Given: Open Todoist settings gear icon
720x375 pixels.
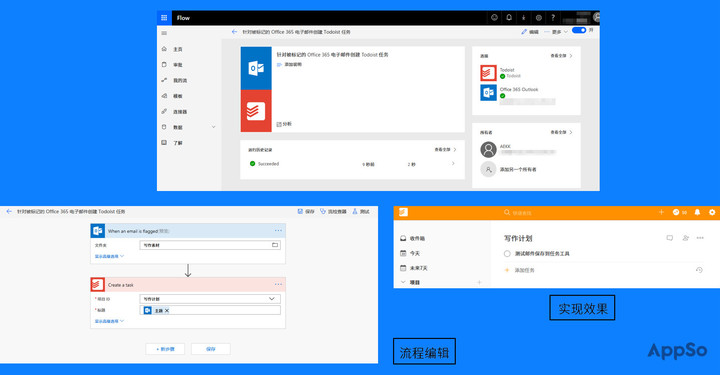Looking at the screenshot, I should (x=712, y=212).
